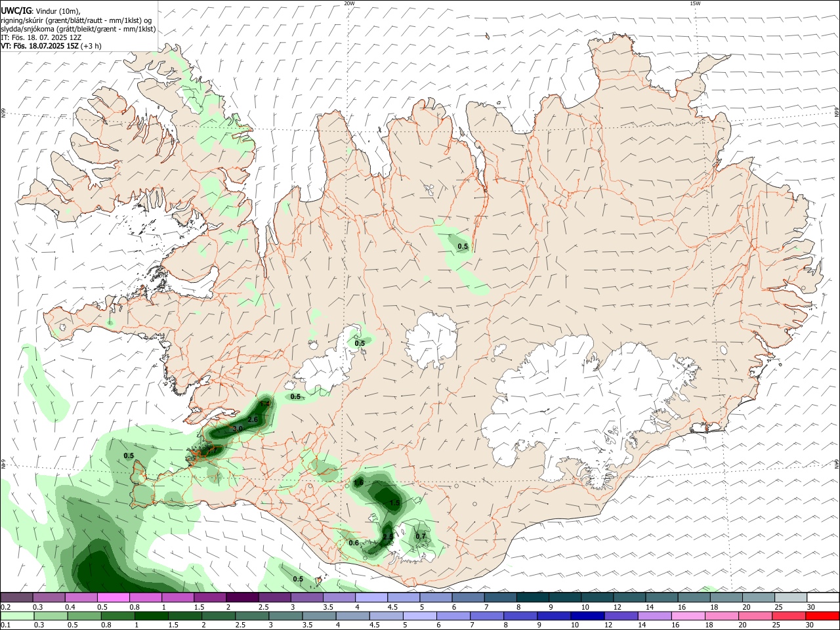Click the 15W longitude label
Image resolution: width=840 pixels, height=630 pixels.
coord(696,3)
